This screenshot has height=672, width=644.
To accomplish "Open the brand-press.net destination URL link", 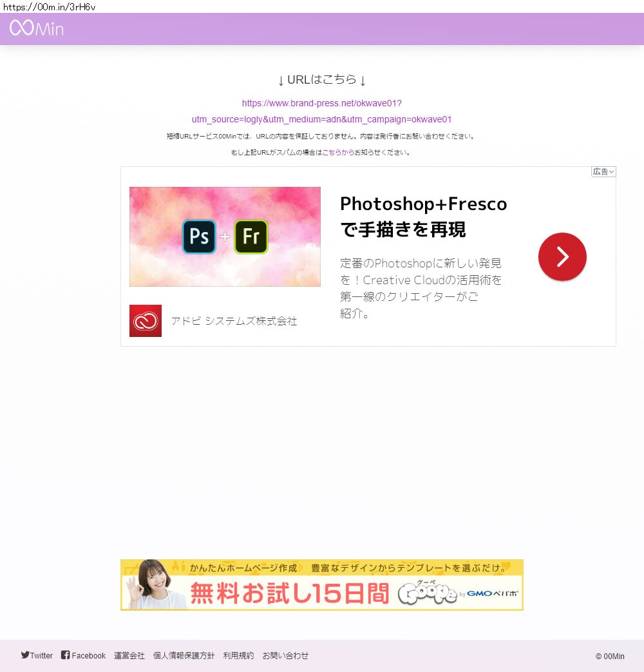I will pos(321,111).
